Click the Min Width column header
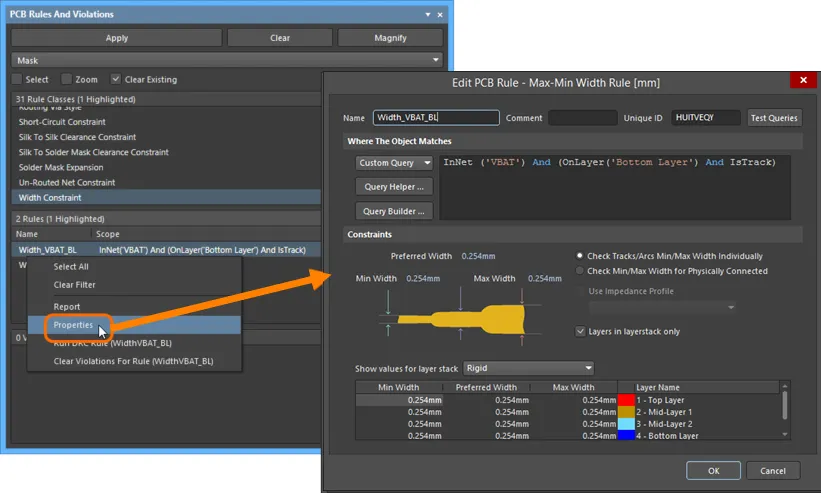 pyautogui.click(x=398, y=388)
